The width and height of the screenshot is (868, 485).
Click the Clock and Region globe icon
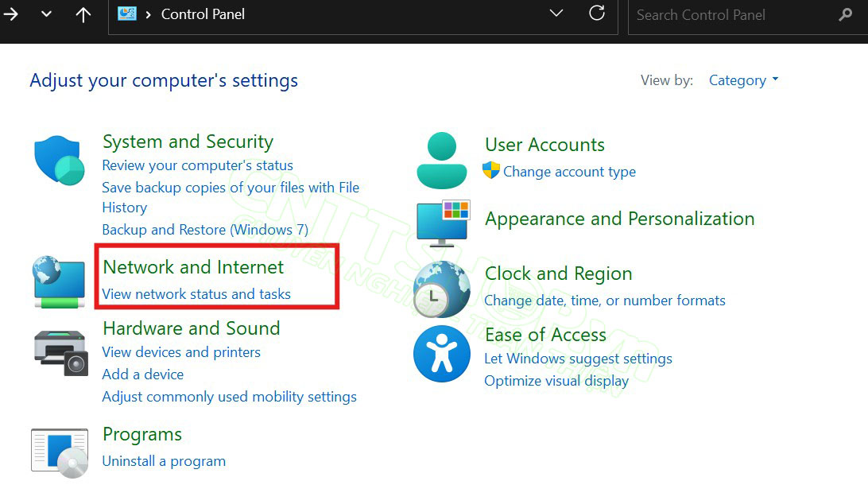point(442,288)
